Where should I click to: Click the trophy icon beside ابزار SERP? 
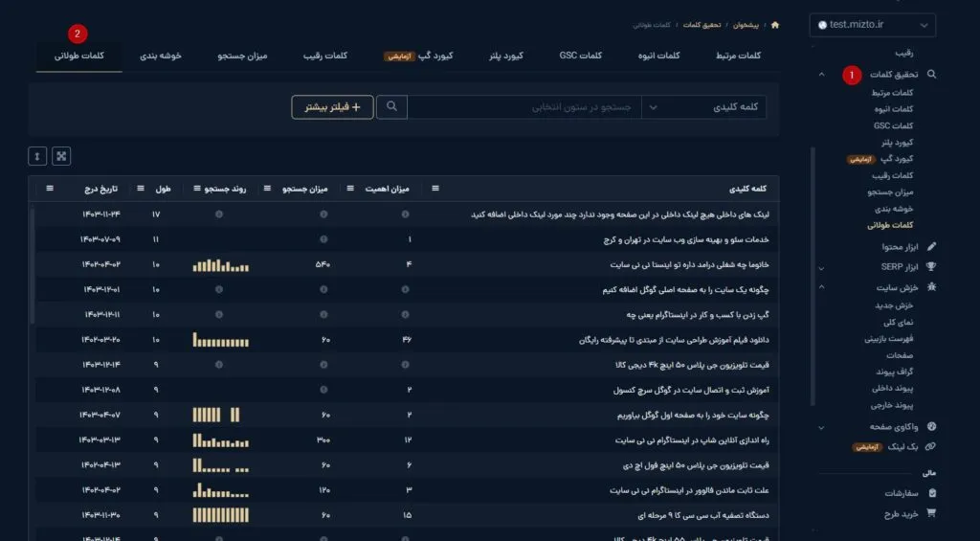pos(931,267)
